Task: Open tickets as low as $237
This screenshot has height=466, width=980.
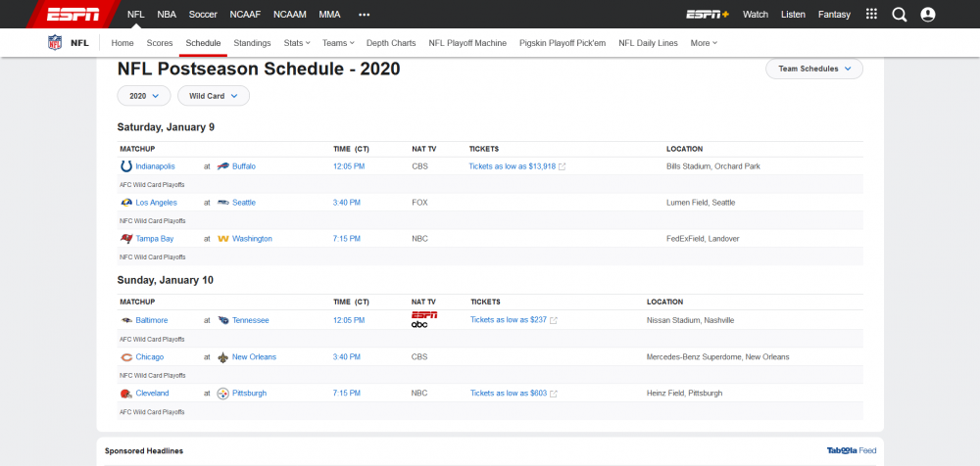Action: coord(509,320)
